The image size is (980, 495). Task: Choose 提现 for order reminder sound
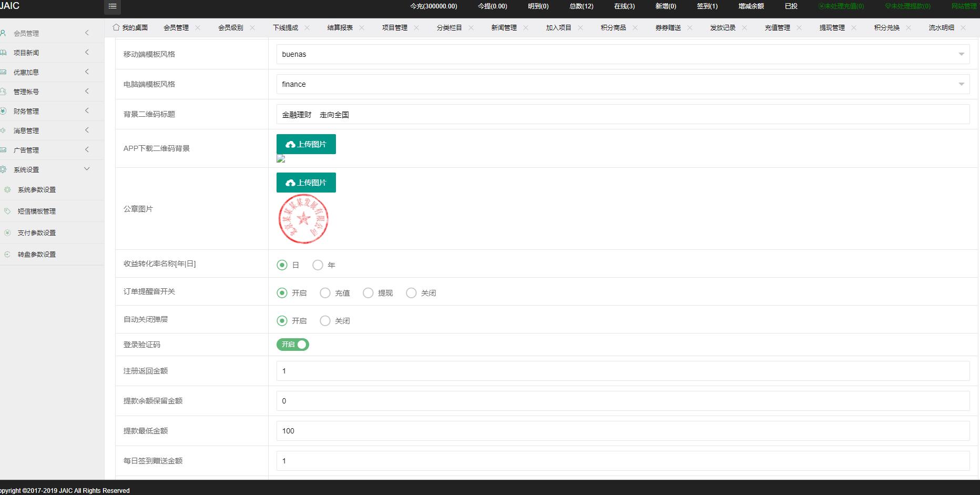coord(368,293)
